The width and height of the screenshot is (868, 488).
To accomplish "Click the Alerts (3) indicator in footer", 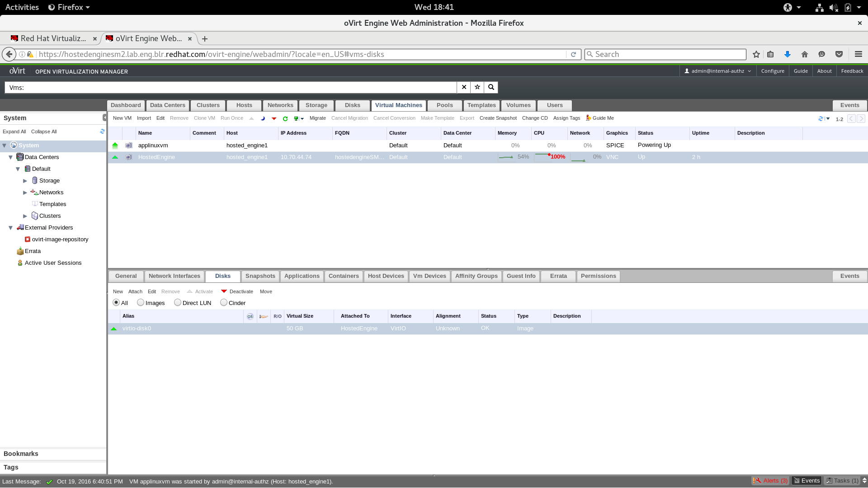I will (x=771, y=481).
